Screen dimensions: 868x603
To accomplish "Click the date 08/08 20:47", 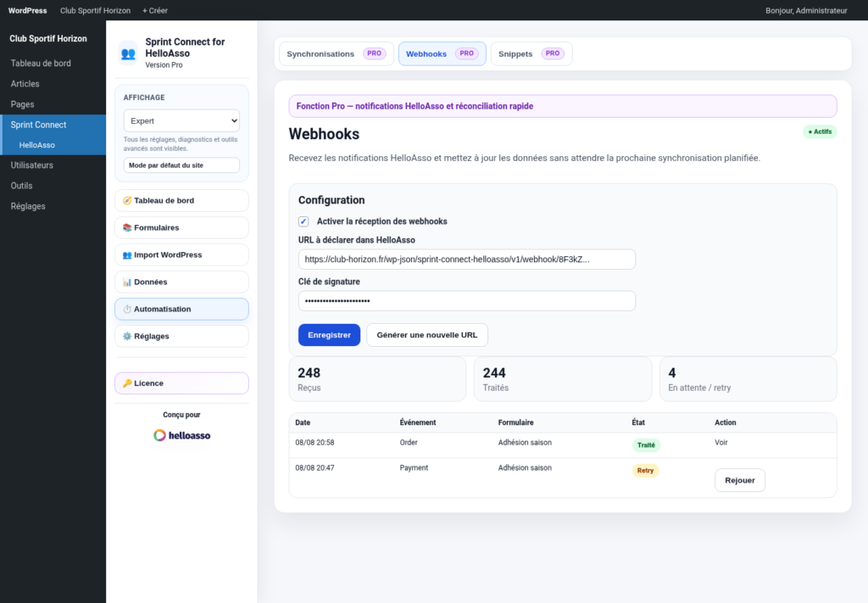I will coord(314,468).
